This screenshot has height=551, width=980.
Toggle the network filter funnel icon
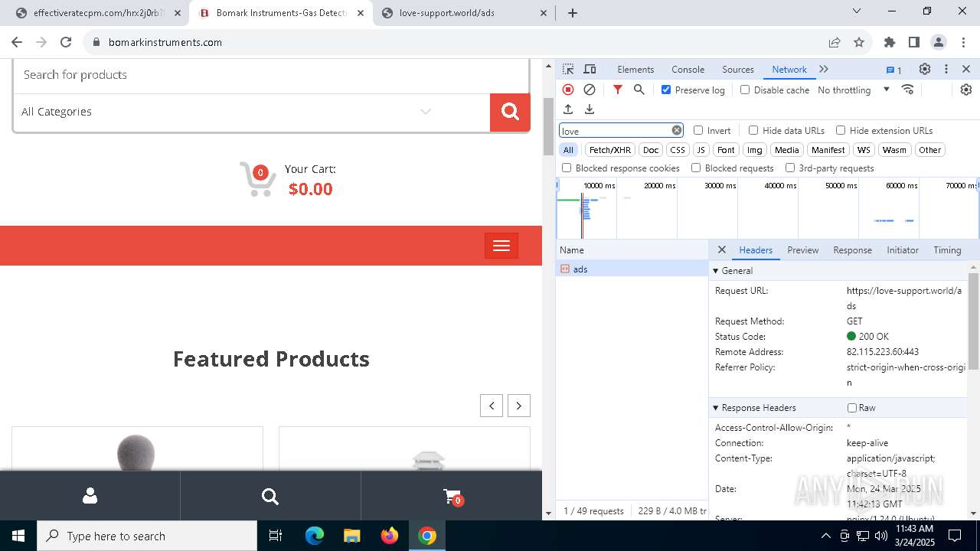pyautogui.click(x=618, y=90)
